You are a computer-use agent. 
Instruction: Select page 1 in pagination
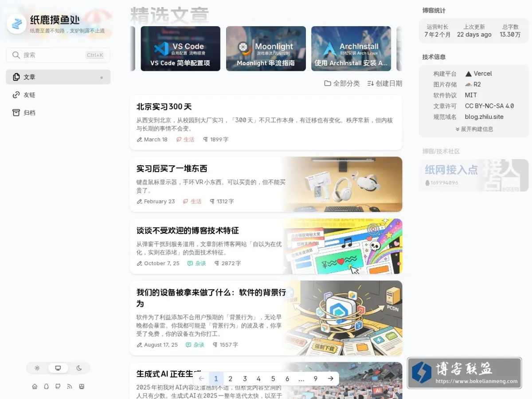[x=216, y=379]
